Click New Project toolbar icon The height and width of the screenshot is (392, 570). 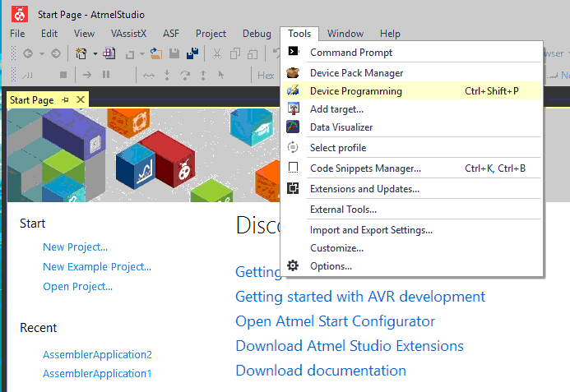coord(81,53)
